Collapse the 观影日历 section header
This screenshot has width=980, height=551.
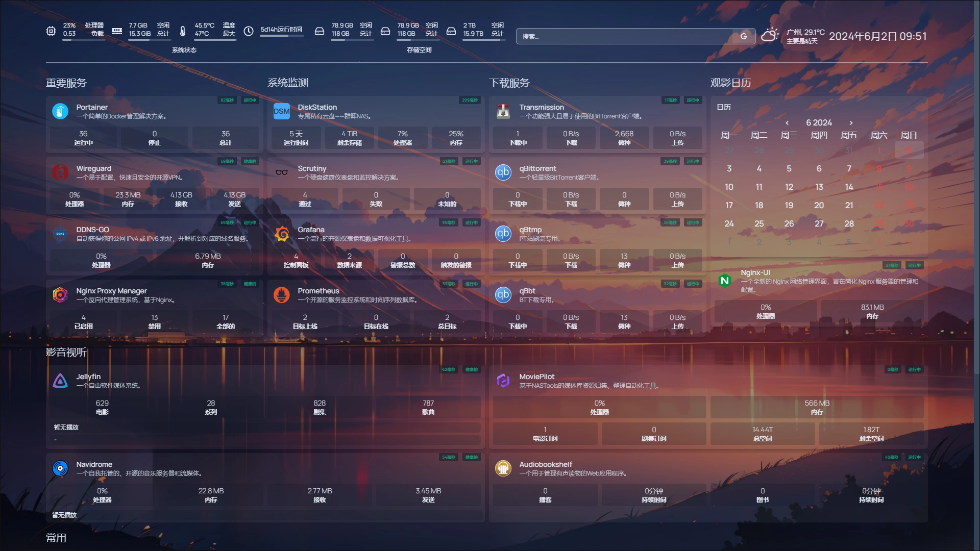point(731,83)
